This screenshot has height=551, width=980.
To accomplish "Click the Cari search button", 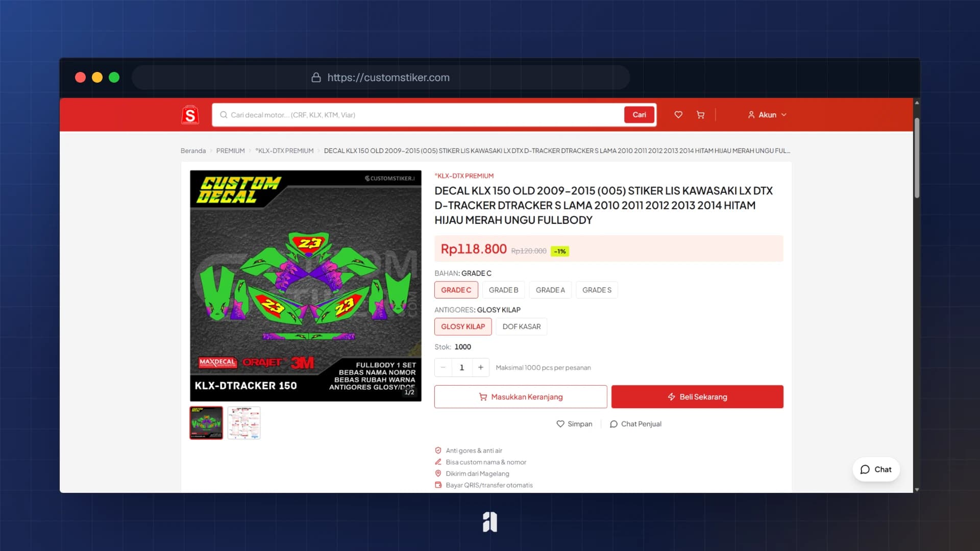I will pyautogui.click(x=639, y=115).
